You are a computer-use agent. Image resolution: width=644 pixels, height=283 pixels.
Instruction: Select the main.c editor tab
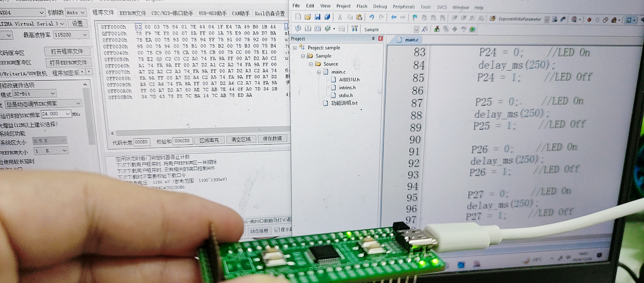pyautogui.click(x=408, y=40)
